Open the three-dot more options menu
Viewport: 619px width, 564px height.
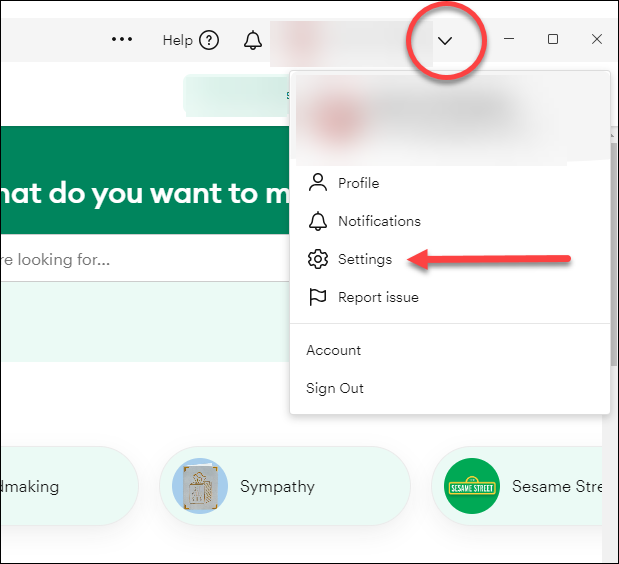click(x=122, y=40)
